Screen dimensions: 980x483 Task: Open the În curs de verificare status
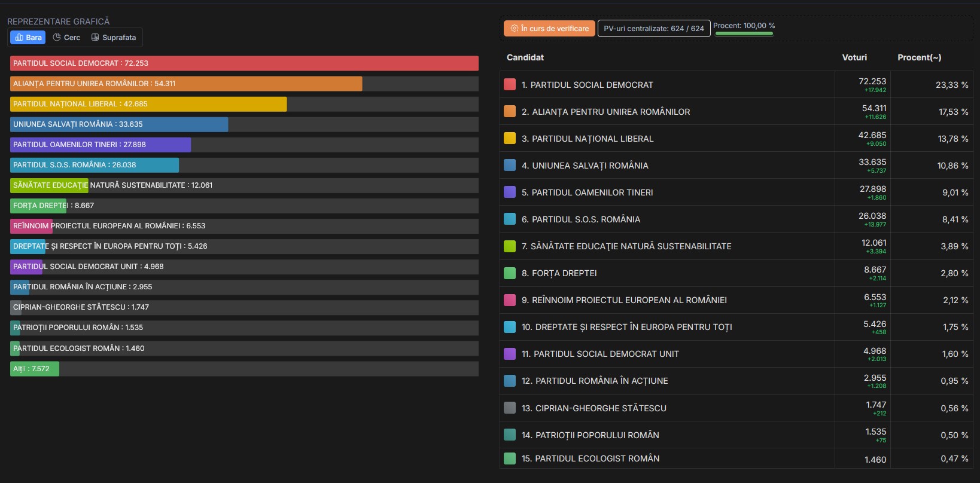[x=549, y=28]
